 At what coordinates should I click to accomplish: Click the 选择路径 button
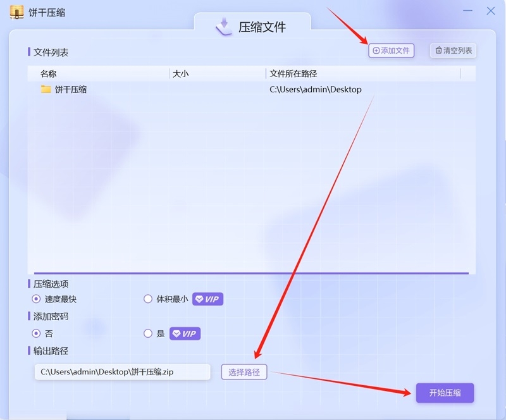(244, 372)
